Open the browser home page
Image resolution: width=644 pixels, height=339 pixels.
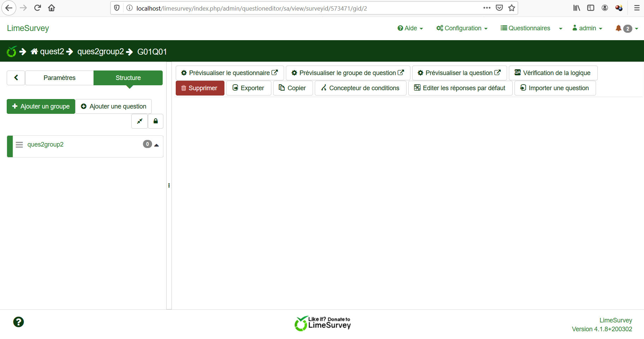click(x=52, y=8)
